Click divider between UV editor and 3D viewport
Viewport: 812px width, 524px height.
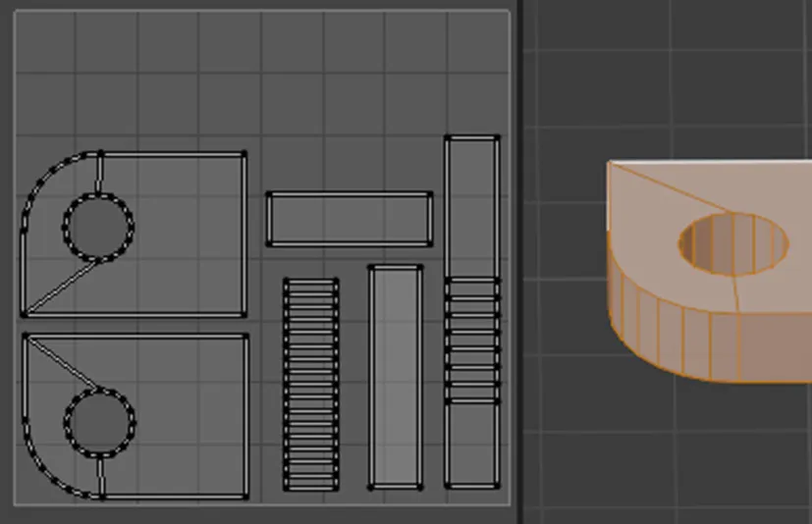[517, 262]
